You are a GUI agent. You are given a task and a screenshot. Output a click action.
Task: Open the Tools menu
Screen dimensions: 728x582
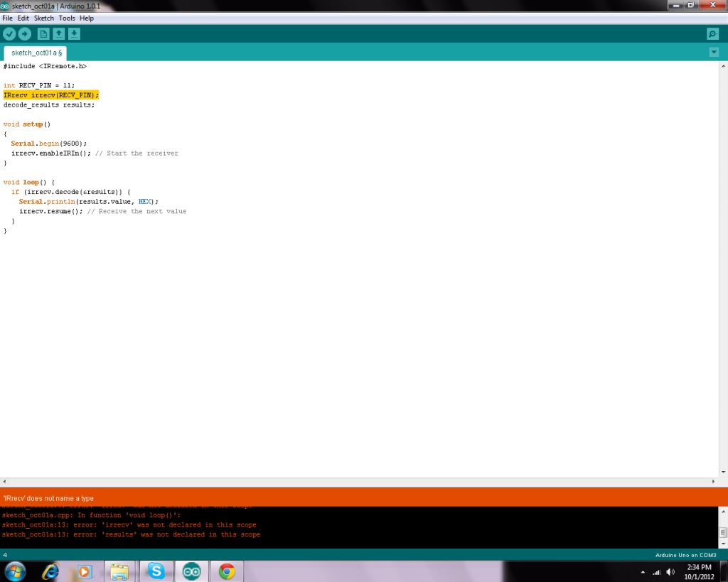point(66,18)
